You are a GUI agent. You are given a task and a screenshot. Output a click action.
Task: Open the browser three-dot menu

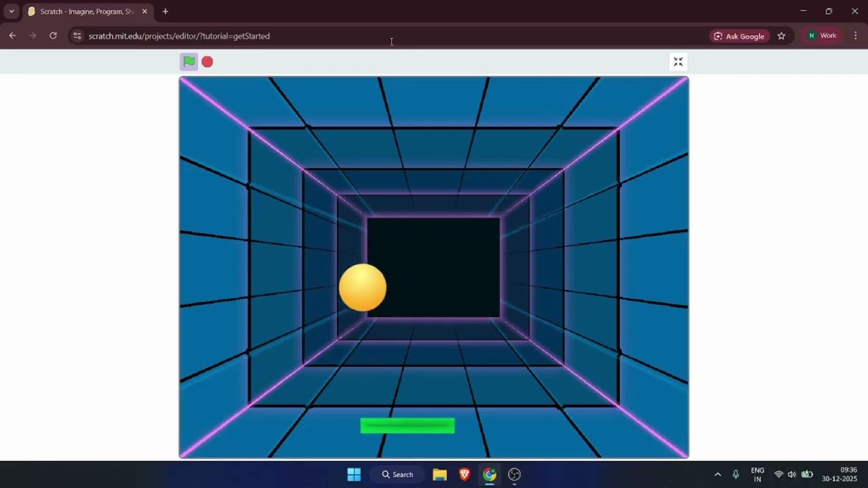tap(856, 36)
